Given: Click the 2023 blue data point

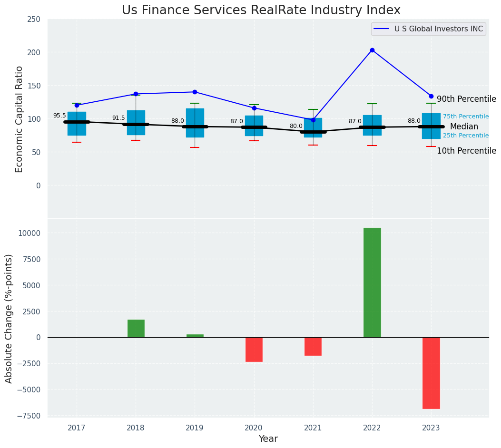Looking at the screenshot, I should [x=431, y=96].
